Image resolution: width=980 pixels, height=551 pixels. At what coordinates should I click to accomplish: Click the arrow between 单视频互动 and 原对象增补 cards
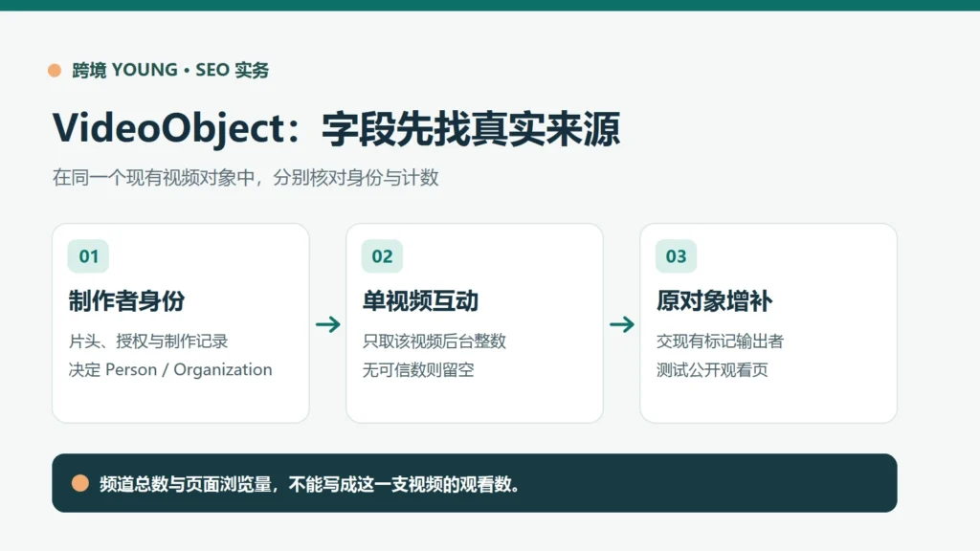tap(622, 324)
